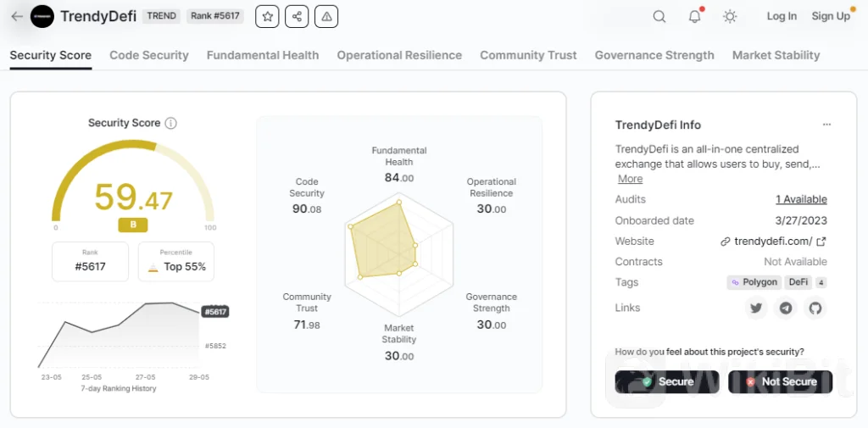Click the share icon

click(297, 16)
